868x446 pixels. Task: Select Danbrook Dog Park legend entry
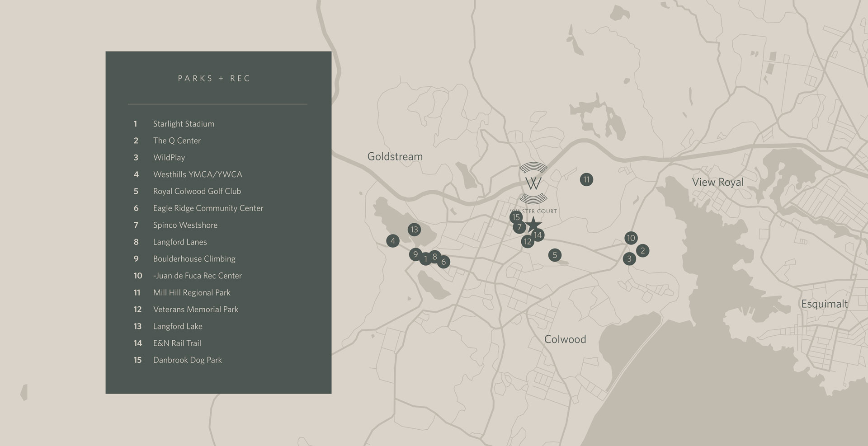(x=187, y=360)
